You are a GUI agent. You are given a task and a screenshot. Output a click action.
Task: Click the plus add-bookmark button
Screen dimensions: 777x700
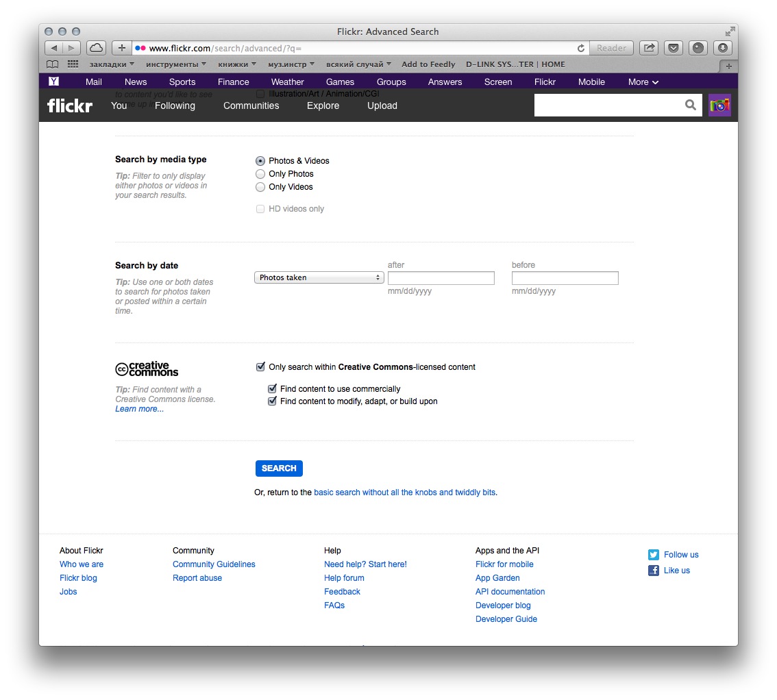[121, 48]
